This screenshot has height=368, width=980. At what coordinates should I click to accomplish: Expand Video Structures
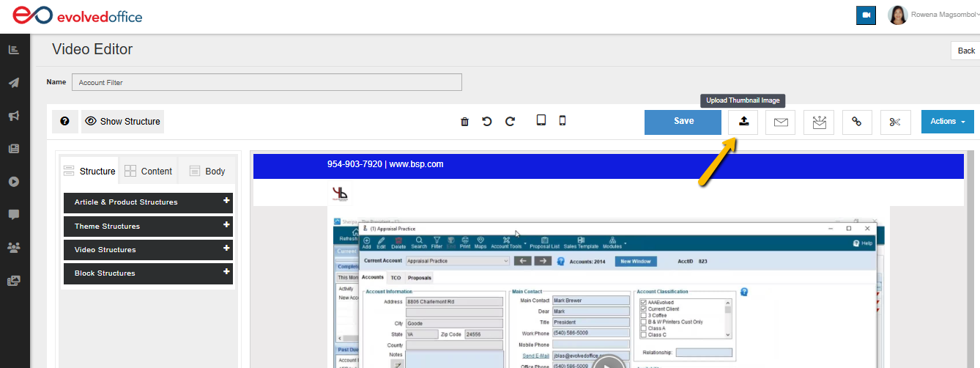point(148,250)
